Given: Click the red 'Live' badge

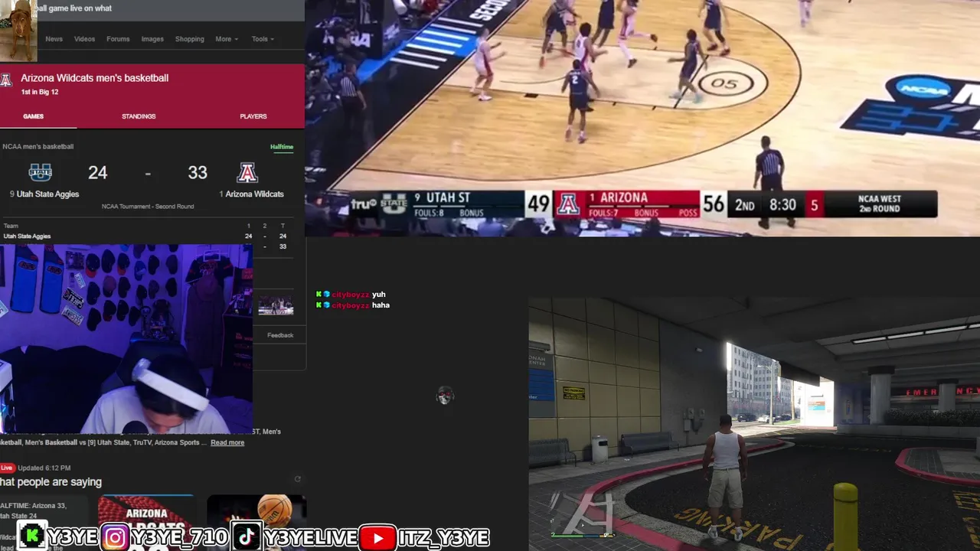Looking at the screenshot, I should [x=7, y=468].
